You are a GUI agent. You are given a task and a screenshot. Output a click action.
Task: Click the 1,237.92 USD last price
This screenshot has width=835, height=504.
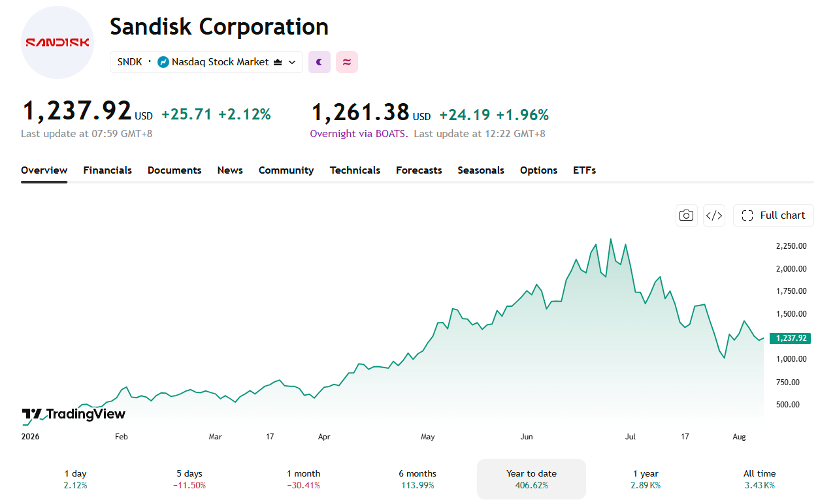tap(87, 112)
